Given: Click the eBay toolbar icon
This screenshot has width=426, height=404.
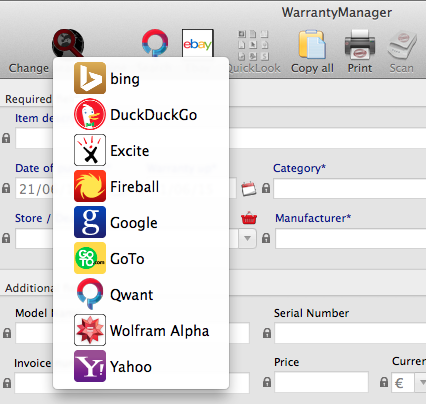Looking at the screenshot, I should [x=198, y=43].
